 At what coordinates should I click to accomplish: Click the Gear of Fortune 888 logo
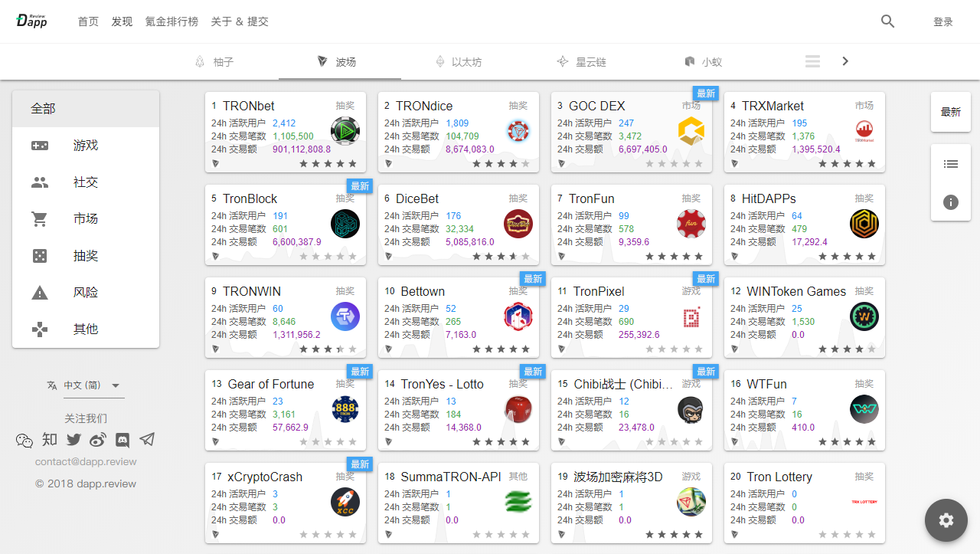tap(345, 409)
